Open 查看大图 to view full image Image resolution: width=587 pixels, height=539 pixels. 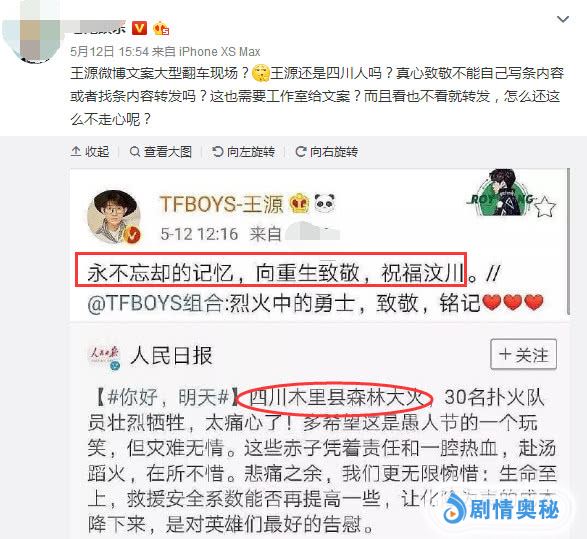[x=161, y=152]
